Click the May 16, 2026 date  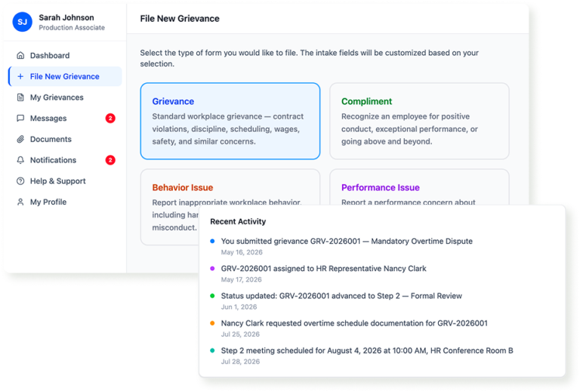(x=242, y=252)
